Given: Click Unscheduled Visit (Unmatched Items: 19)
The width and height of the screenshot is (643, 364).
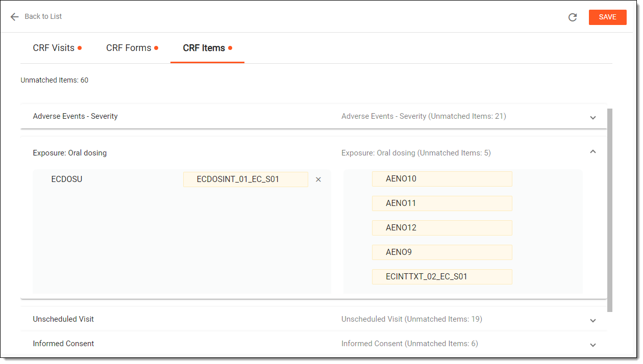Looking at the screenshot, I should tap(412, 319).
